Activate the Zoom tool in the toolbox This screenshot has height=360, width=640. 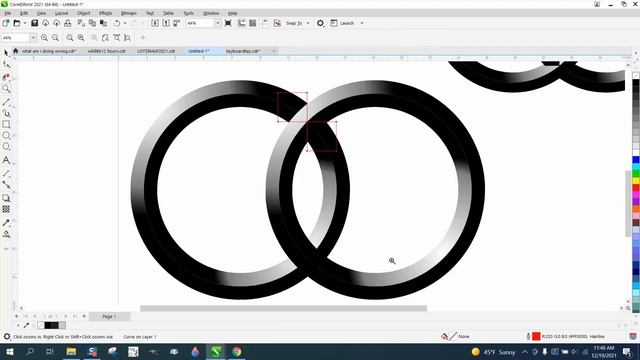[6, 89]
